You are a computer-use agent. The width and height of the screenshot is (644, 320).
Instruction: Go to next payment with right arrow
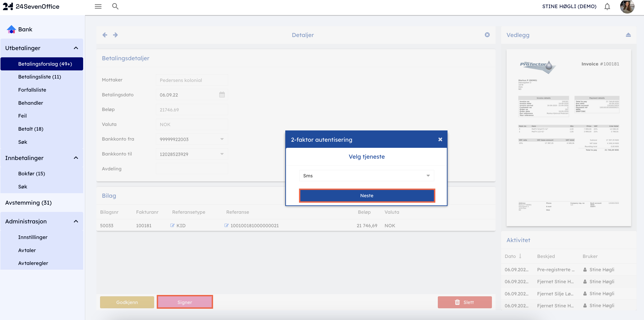pos(115,35)
